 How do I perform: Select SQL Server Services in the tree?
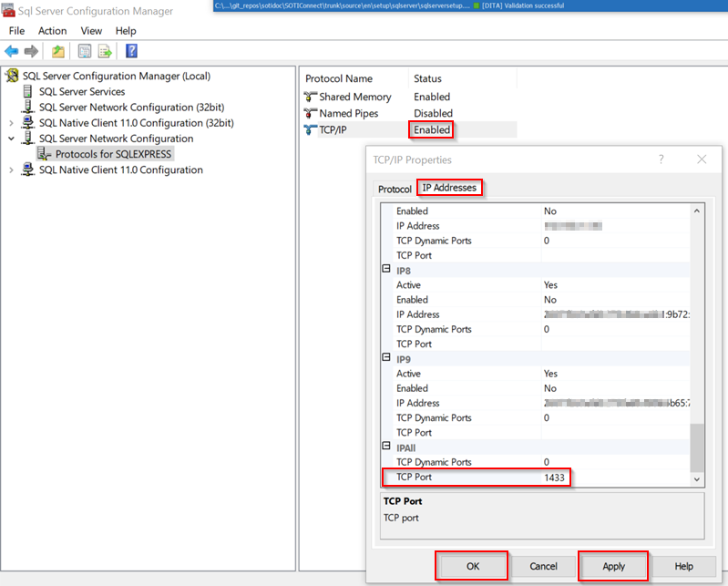82,91
